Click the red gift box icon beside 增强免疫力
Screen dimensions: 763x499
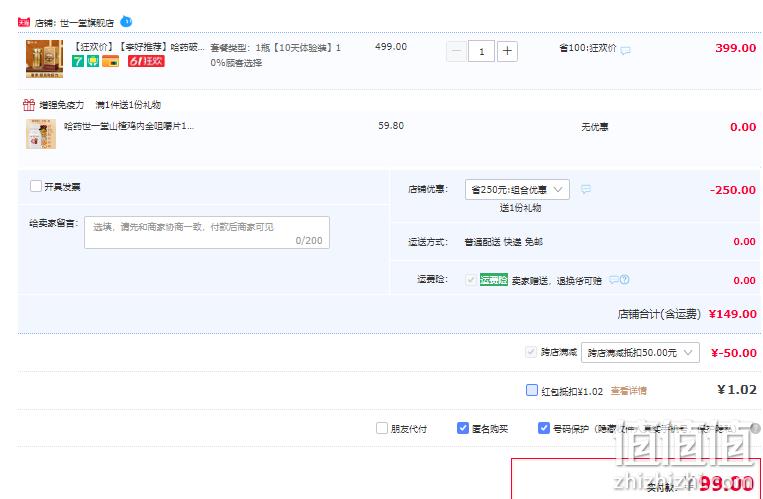pos(29,105)
